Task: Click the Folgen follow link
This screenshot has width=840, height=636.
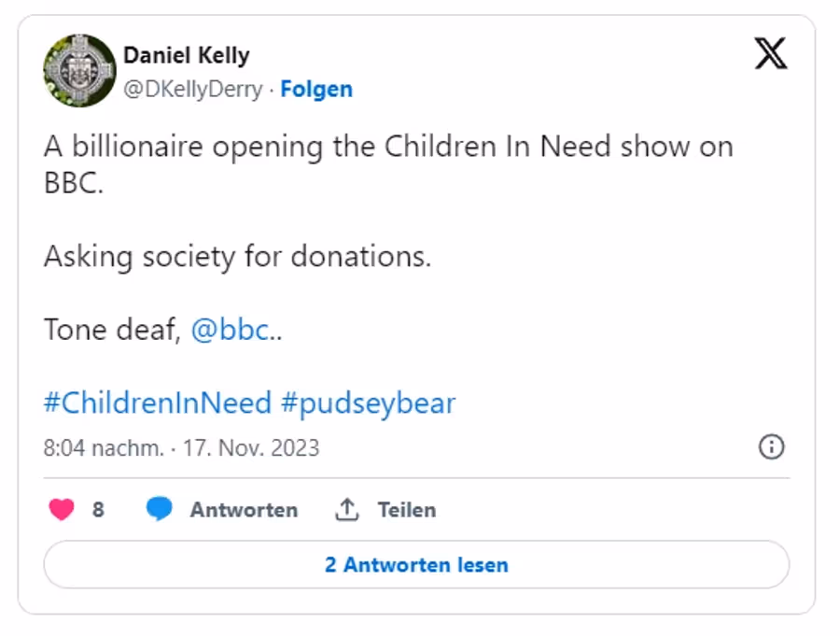Action: click(316, 89)
